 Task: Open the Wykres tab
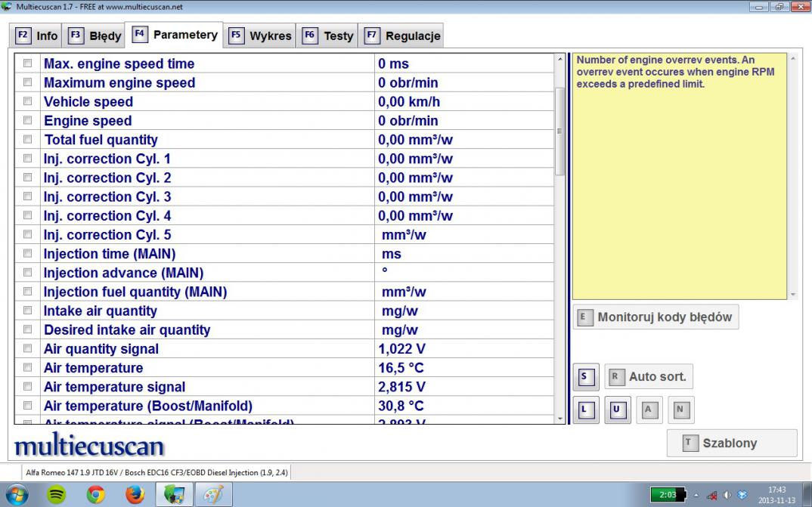pyautogui.click(x=260, y=36)
